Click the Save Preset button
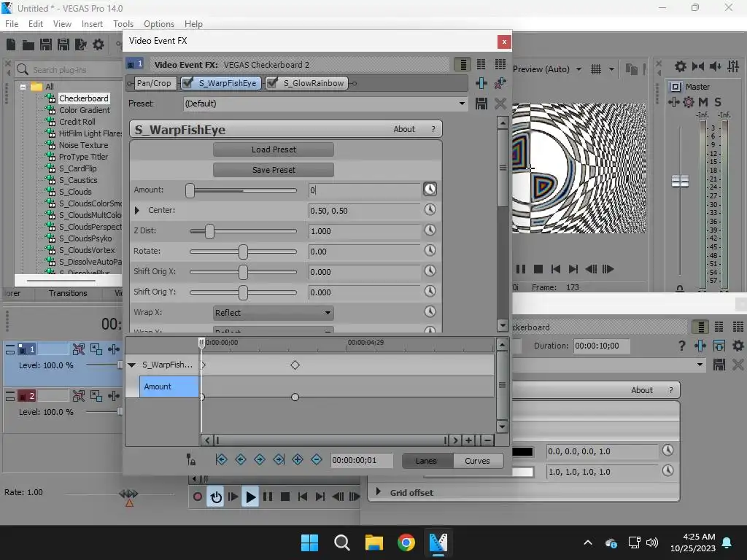This screenshot has width=747, height=560. [x=274, y=170]
